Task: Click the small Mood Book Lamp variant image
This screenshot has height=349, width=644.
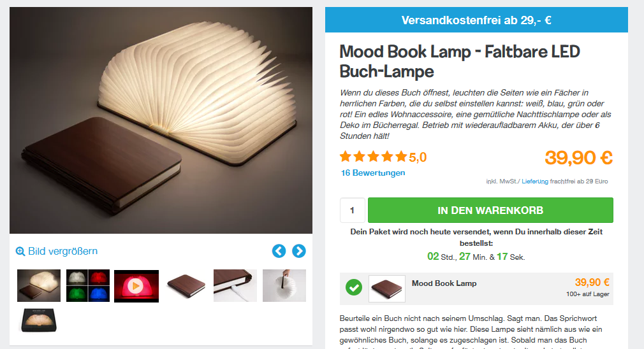Action: 387,288
